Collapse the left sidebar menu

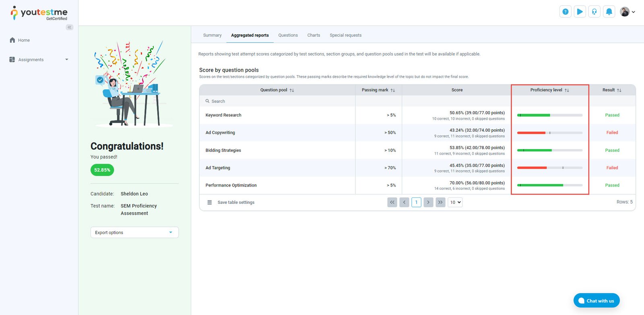tap(70, 27)
